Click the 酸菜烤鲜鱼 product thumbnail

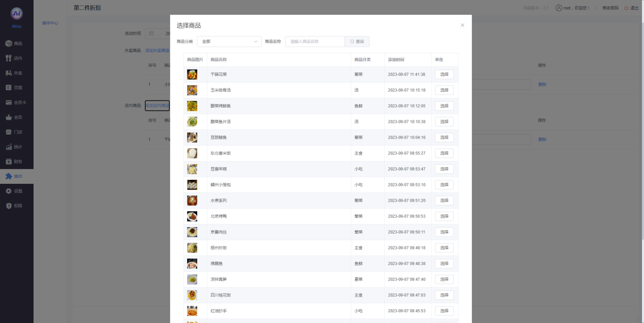pos(192,106)
